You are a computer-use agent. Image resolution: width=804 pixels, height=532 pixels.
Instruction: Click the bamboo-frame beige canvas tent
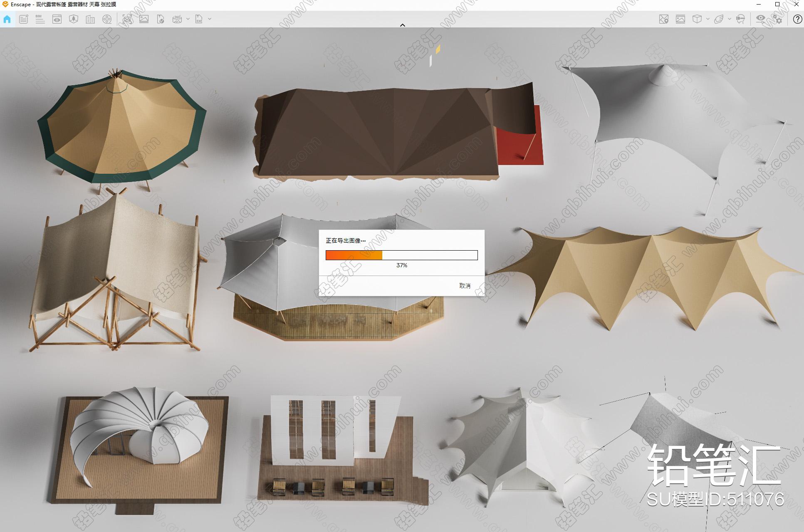pyautogui.click(x=116, y=270)
